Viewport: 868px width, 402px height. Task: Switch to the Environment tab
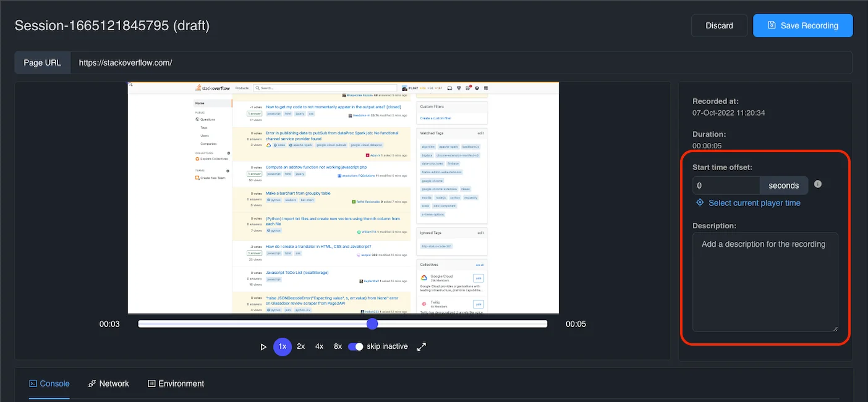(176, 383)
